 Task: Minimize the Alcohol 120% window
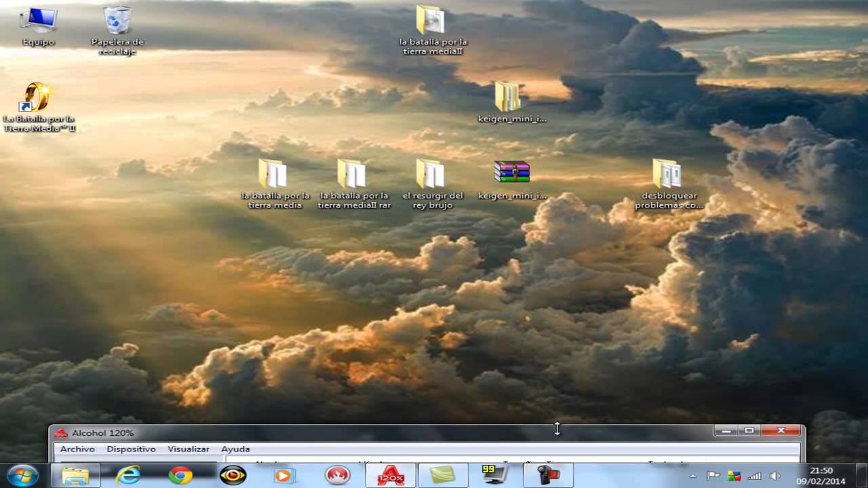coord(726,430)
